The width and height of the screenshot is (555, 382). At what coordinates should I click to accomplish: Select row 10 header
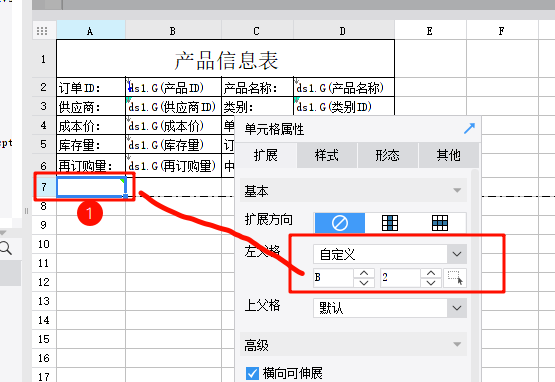[x=44, y=244]
